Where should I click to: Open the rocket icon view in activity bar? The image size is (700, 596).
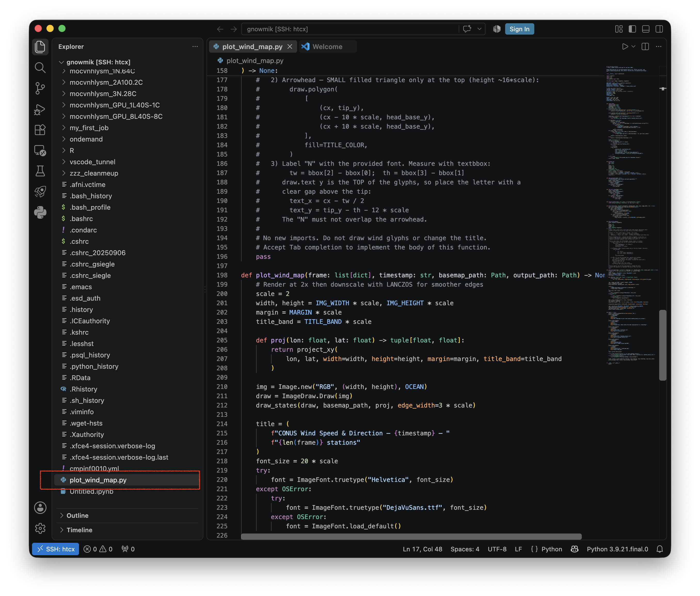pyautogui.click(x=40, y=192)
